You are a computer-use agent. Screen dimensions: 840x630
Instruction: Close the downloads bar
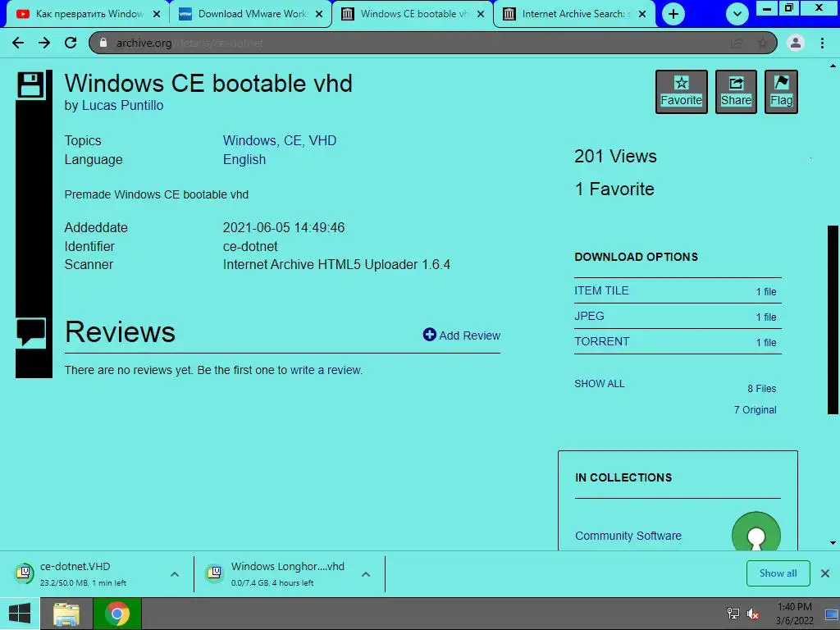click(825, 573)
